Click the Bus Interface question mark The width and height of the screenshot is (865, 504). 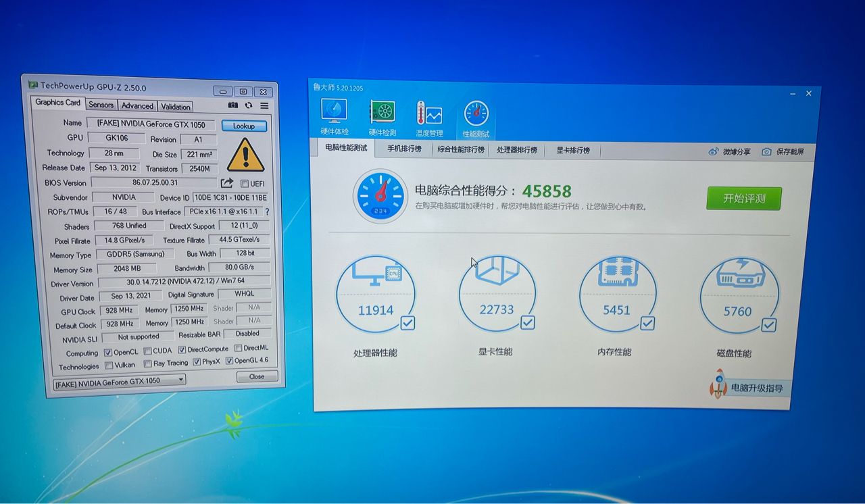point(267,212)
